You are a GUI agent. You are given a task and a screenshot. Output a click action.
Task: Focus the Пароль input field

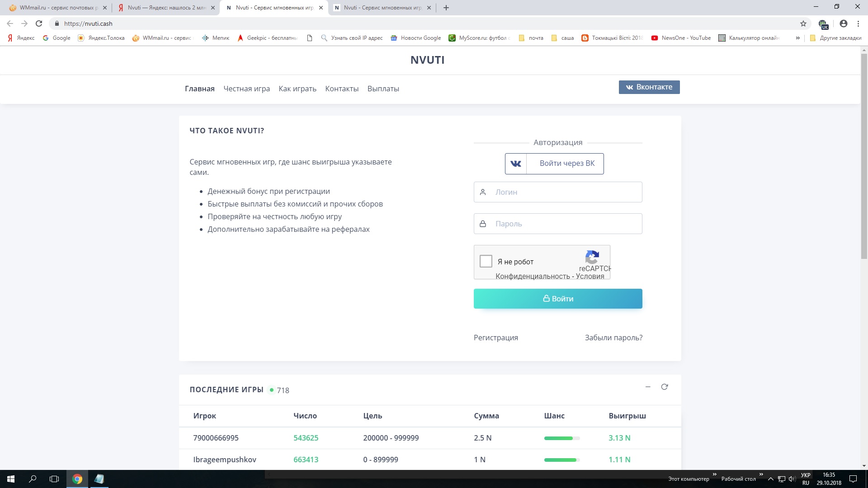(x=558, y=224)
